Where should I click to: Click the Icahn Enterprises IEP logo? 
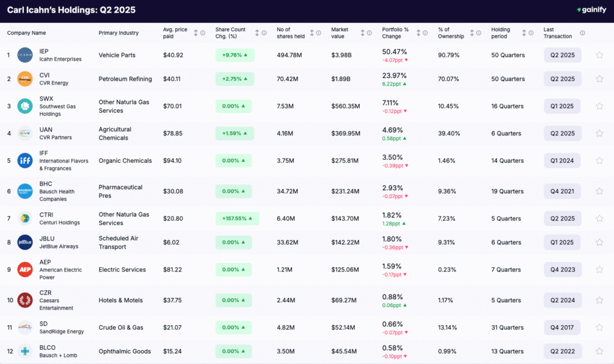(25, 55)
